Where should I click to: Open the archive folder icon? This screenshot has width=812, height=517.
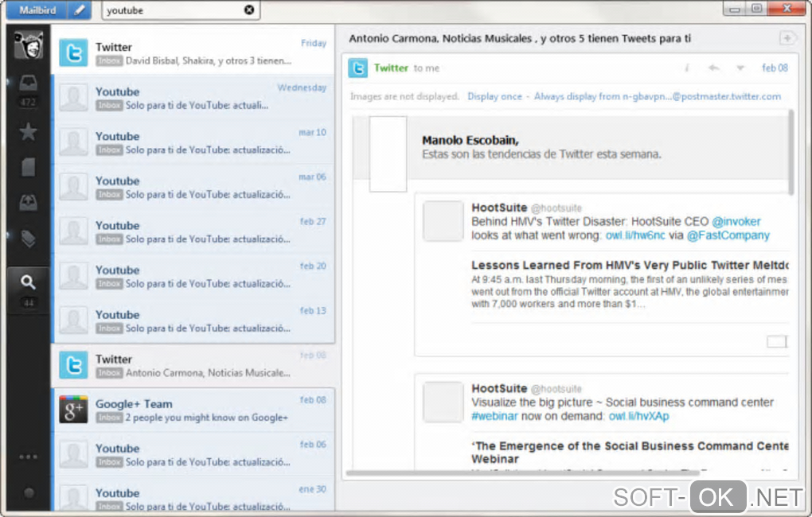[28, 203]
